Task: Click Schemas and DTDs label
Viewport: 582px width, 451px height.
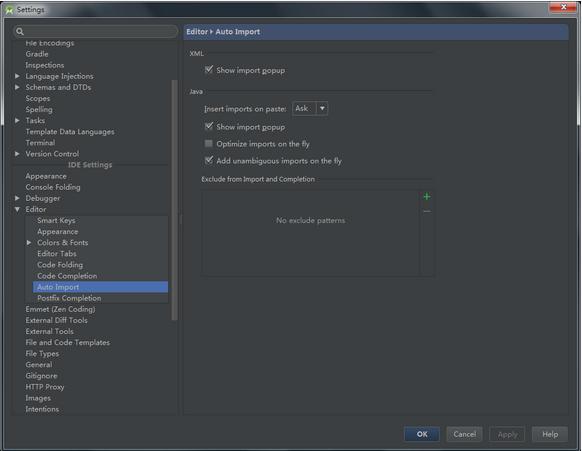Action: 58,87
